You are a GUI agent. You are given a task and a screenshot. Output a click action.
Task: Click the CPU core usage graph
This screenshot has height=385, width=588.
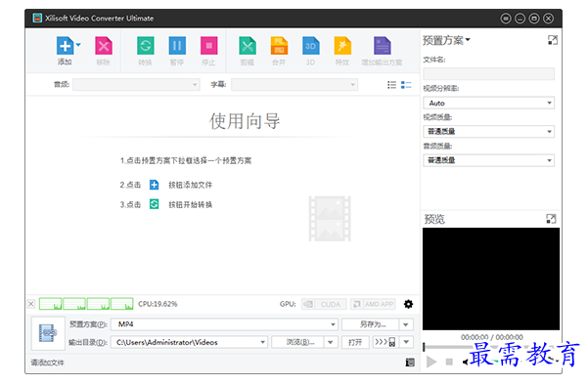click(86, 304)
